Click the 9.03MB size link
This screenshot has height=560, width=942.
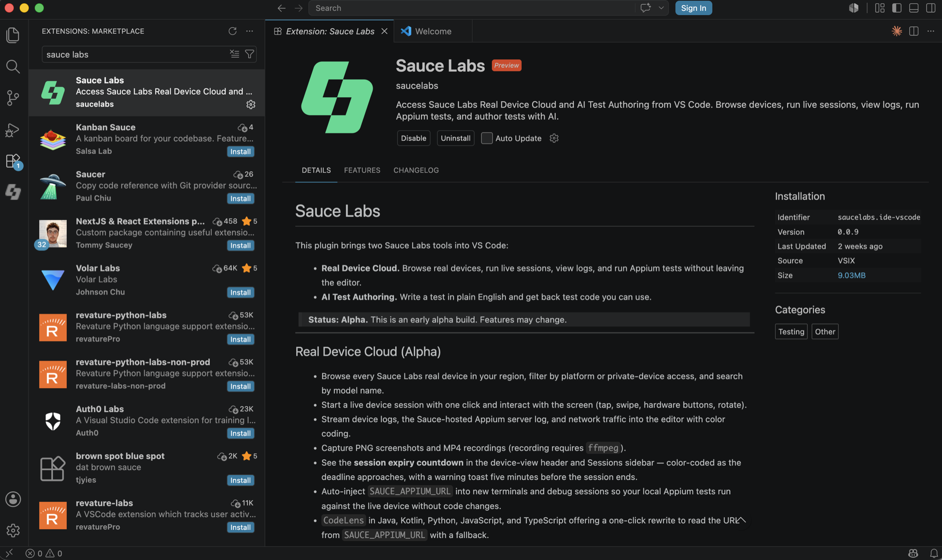(x=852, y=275)
